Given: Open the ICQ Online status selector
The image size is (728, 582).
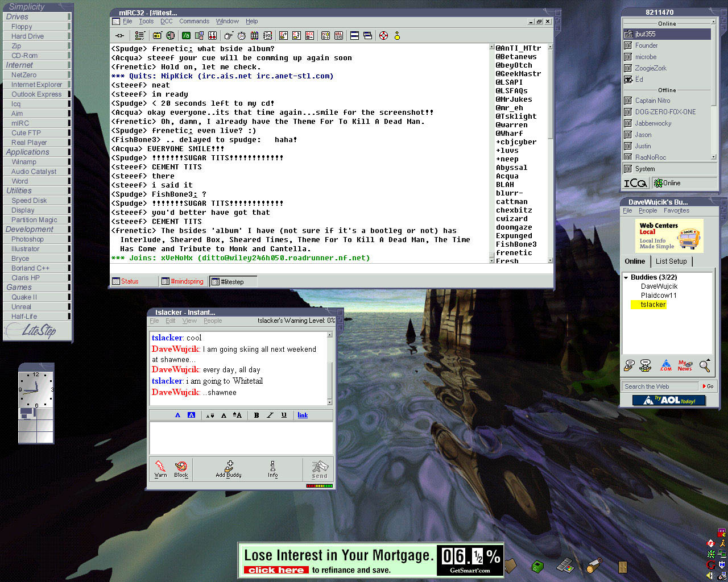Looking at the screenshot, I should [684, 183].
